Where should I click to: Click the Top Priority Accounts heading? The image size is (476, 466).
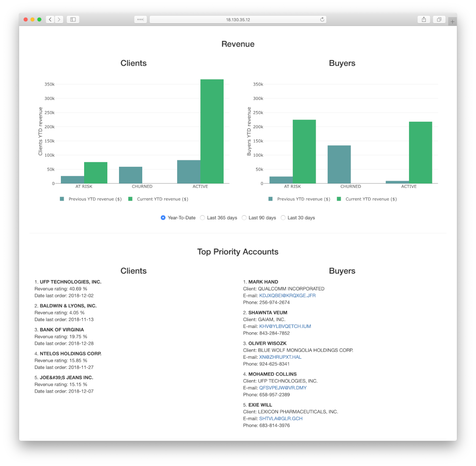238,252
